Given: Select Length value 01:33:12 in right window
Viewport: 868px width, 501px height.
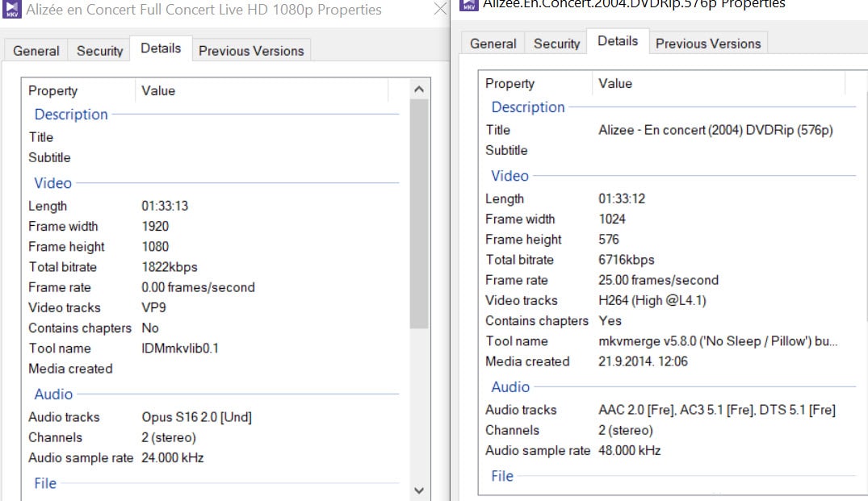Looking at the screenshot, I should [x=622, y=198].
